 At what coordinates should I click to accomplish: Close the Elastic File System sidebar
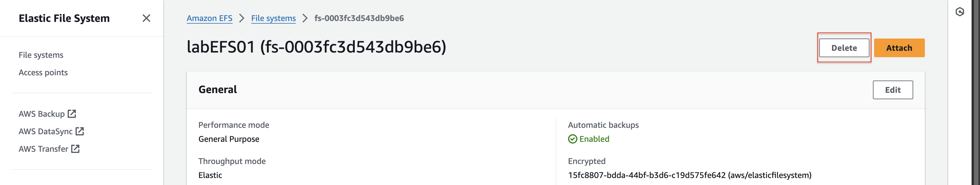coord(146,18)
